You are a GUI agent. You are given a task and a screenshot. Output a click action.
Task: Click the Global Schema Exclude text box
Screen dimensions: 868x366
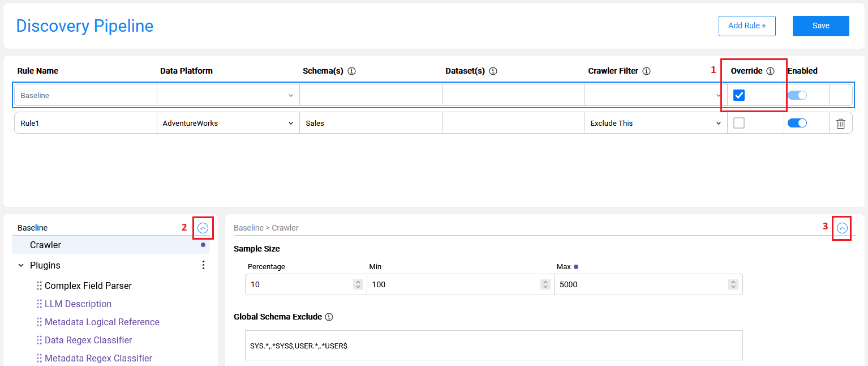(494, 346)
